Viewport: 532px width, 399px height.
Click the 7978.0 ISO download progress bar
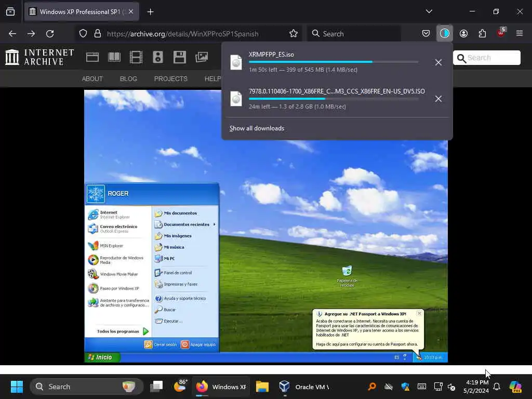click(x=334, y=99)
